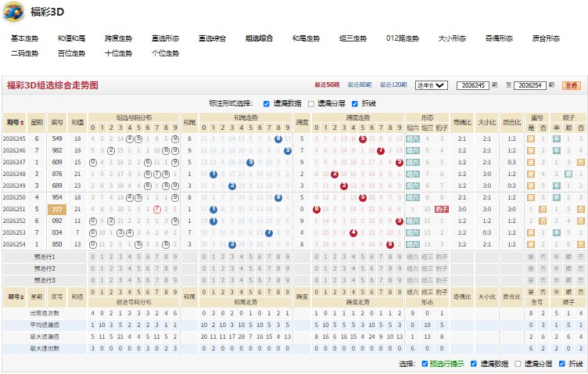Select digit 9 in 预选行3 号码分布

(x=175, y=280)
